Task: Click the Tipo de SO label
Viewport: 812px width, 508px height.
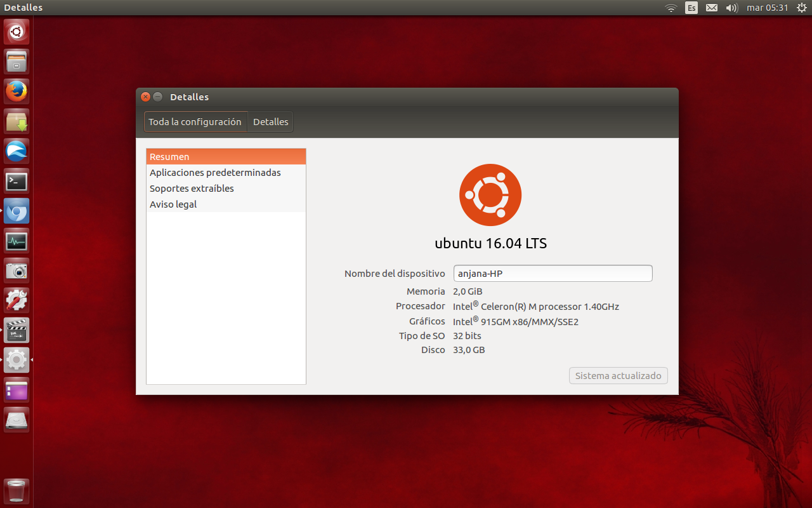Action: tap(422, 336)
